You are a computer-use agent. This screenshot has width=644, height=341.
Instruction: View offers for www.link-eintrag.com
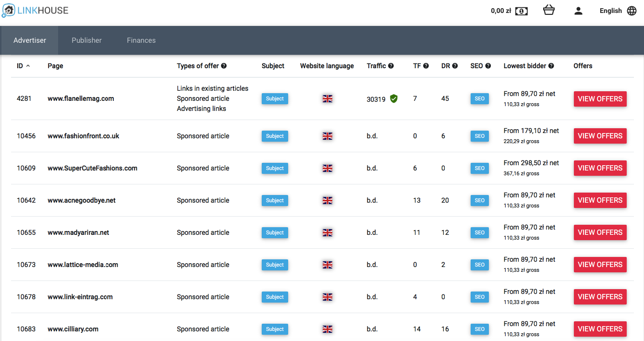600,297
